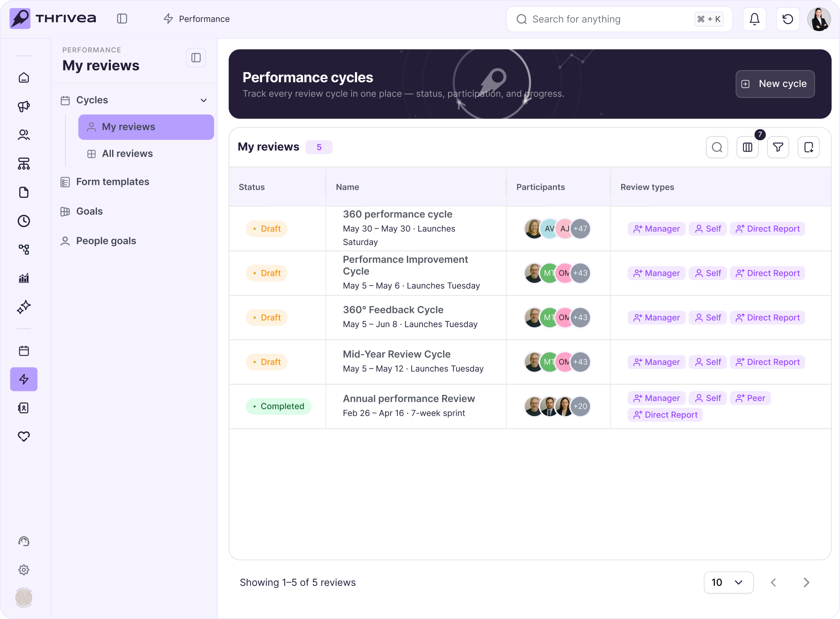Open the org chart icon
This screenshot has width=840, height=619.
click(x=24, y=164)
